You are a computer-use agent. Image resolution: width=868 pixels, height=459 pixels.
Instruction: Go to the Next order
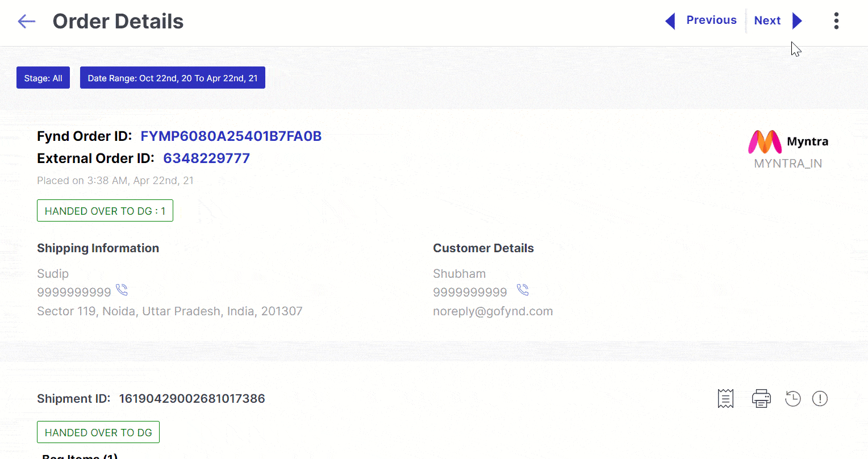(x=767, y=21)
